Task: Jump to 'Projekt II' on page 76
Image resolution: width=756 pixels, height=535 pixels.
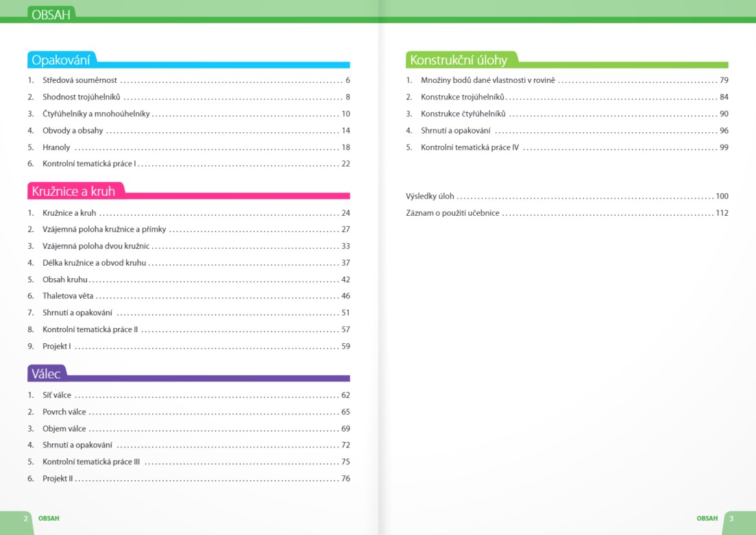Action: coord(58,479)
